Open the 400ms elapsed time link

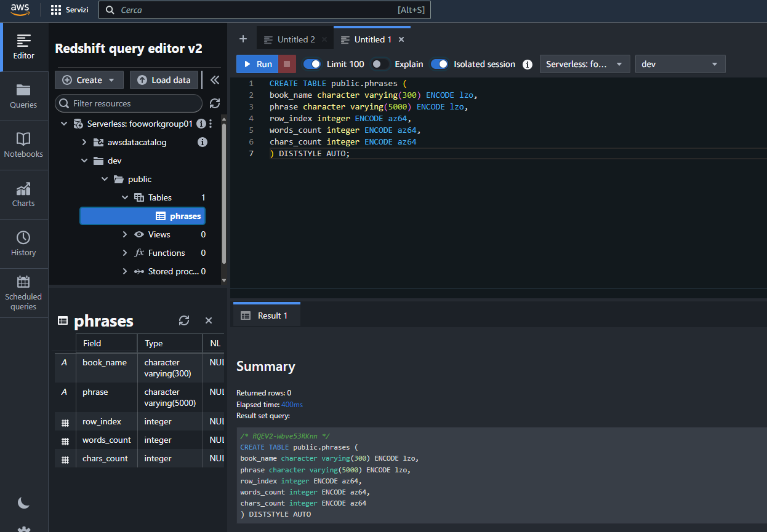tap(292, 404)
